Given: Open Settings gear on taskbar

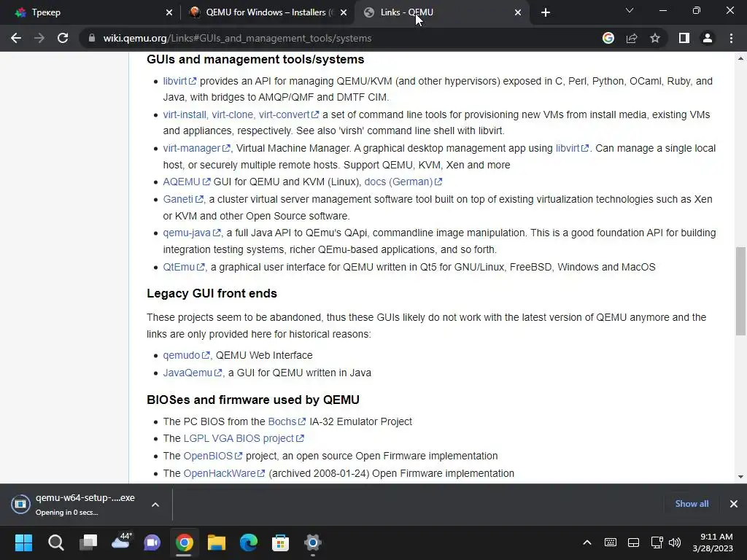Looking at the screenshot, I should click(x=313, y=542).
